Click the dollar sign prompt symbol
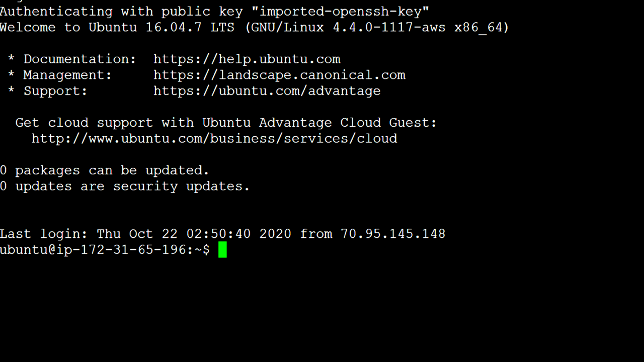The image size is (644, 362). click(206, 250)
